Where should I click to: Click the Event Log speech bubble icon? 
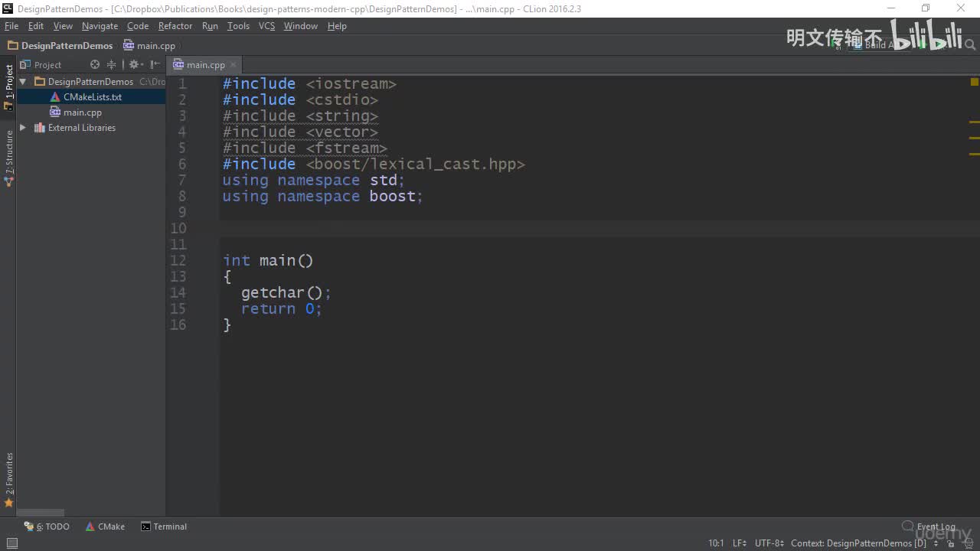point(907,527)
